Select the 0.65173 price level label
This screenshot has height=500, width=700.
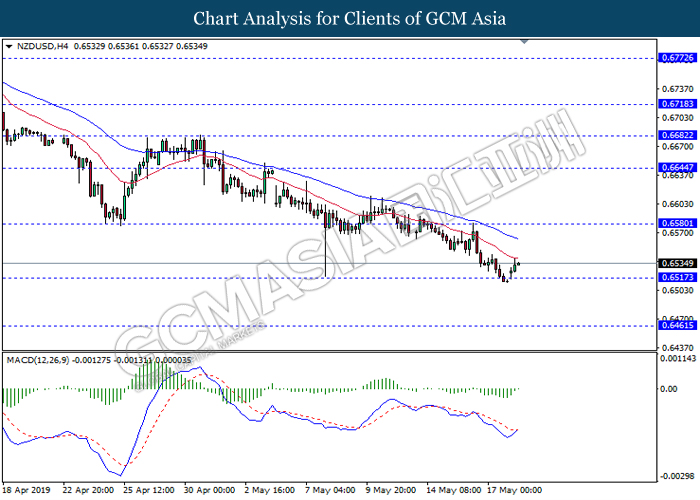click(x=678, y=277)
